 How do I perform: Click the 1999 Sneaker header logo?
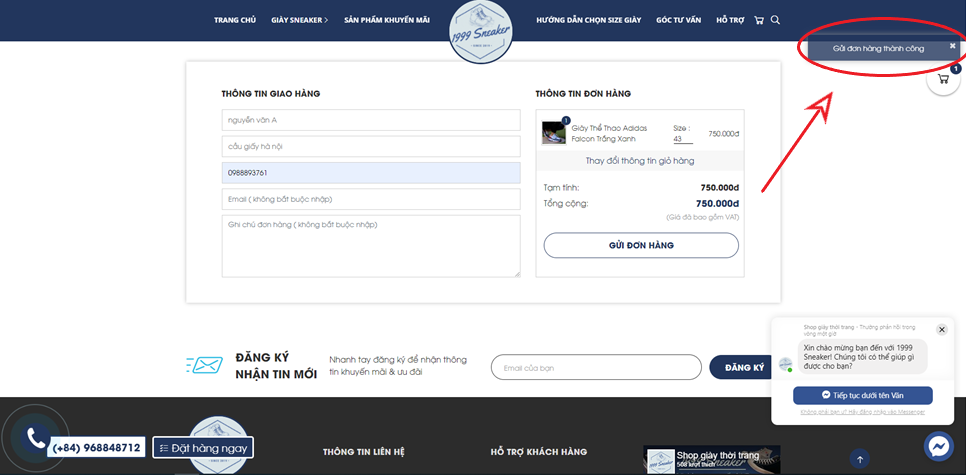[x=481, y=32]
